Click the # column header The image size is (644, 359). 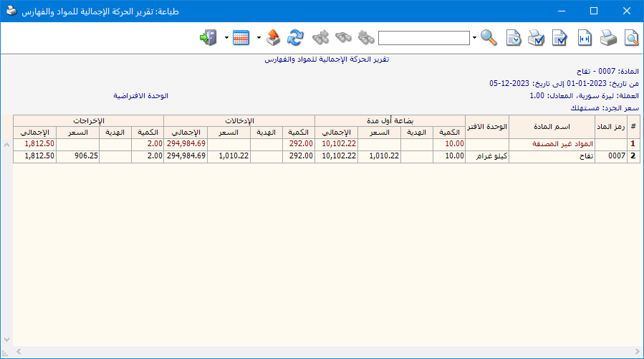coord(633,127)
